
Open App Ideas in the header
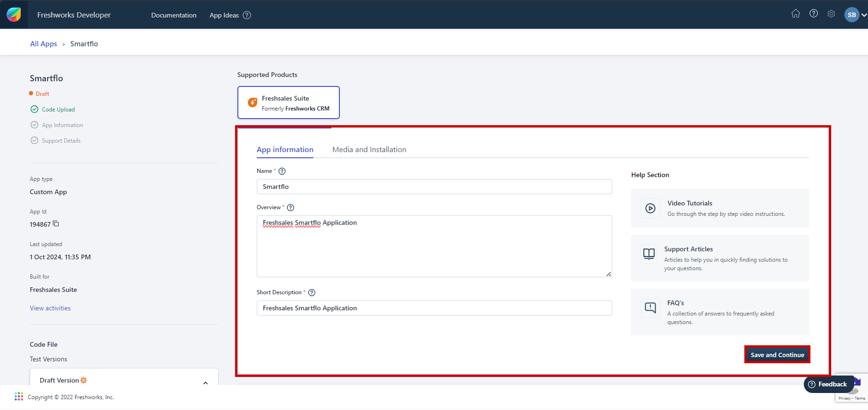(x=224, y=15)
